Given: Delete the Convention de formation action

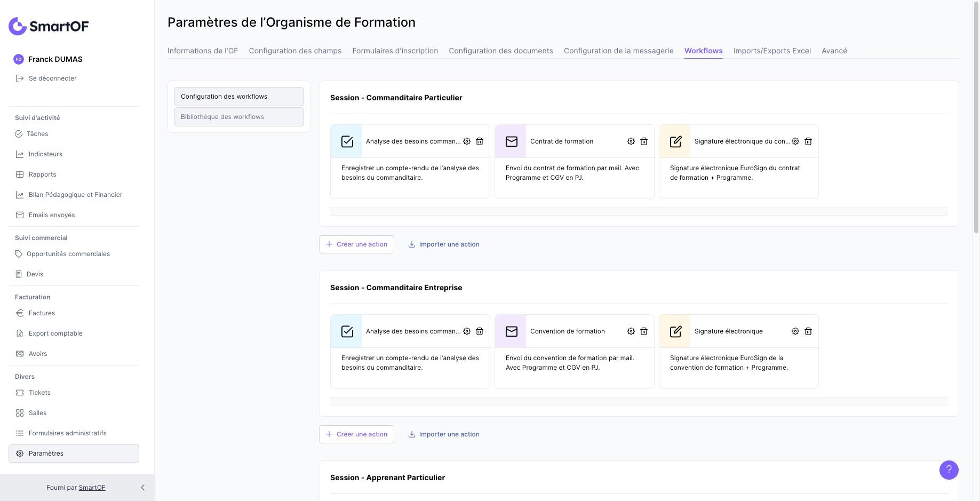Looking at the screenshot, I should coord(644,331).
